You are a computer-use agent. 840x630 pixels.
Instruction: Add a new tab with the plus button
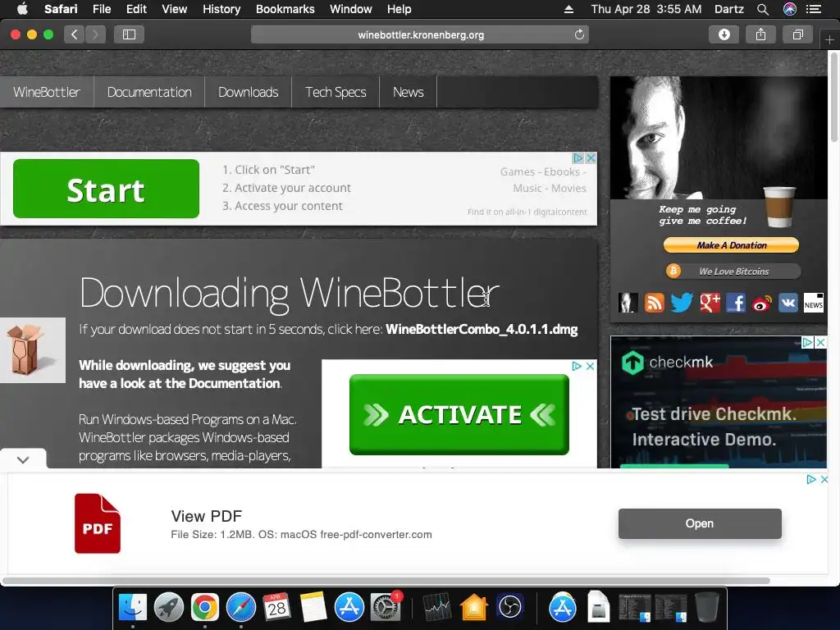tap(829, 39)
